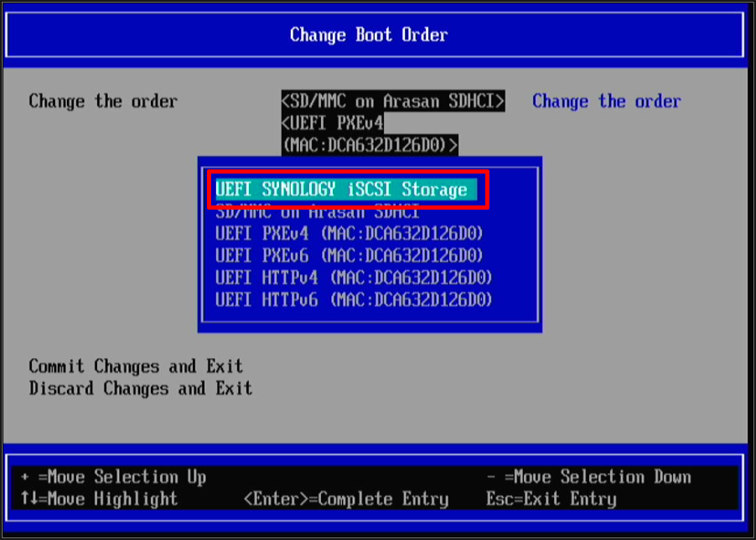Click Discard Changes and Exit
Image resolution: width=756 pixels, height=540 pixels.
pyautogui.click(x=140, y=388)
